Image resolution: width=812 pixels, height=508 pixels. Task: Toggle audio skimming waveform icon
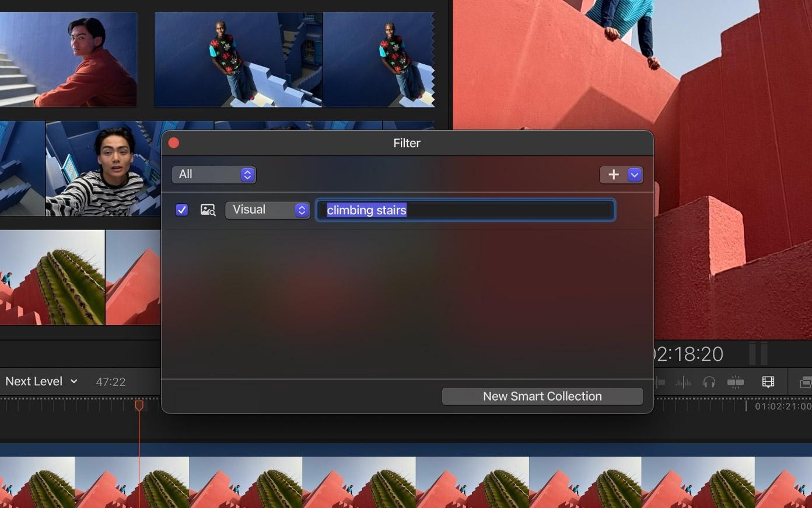pyautogui.click(x=683, y=382)
